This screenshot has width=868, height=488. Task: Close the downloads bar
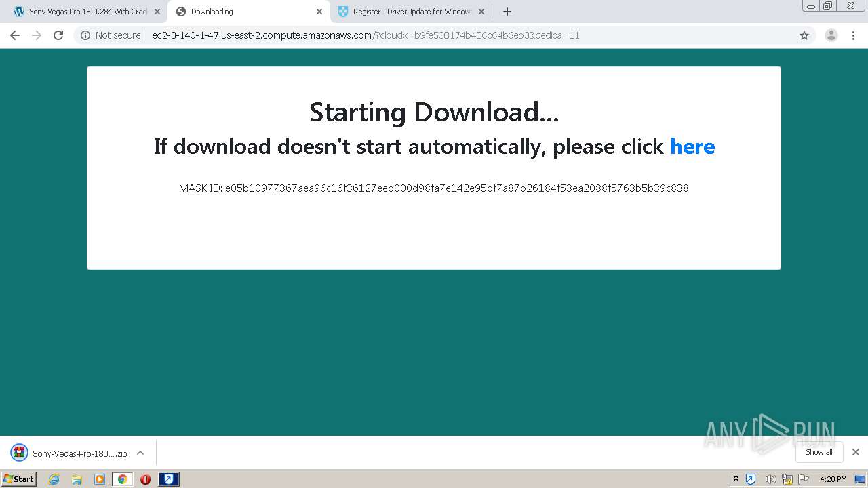click(x=856, y=452)
